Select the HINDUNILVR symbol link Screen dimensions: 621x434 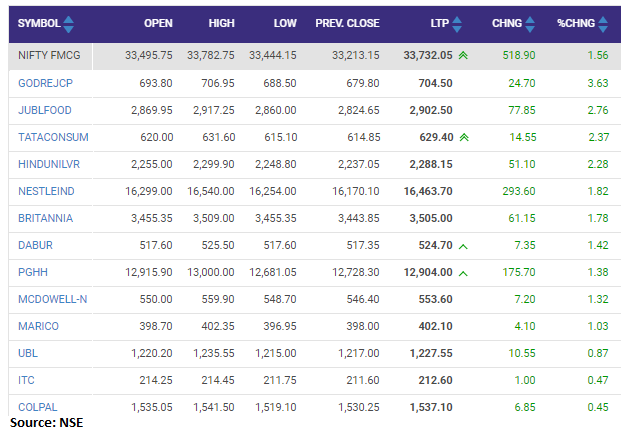coord(47,163)
